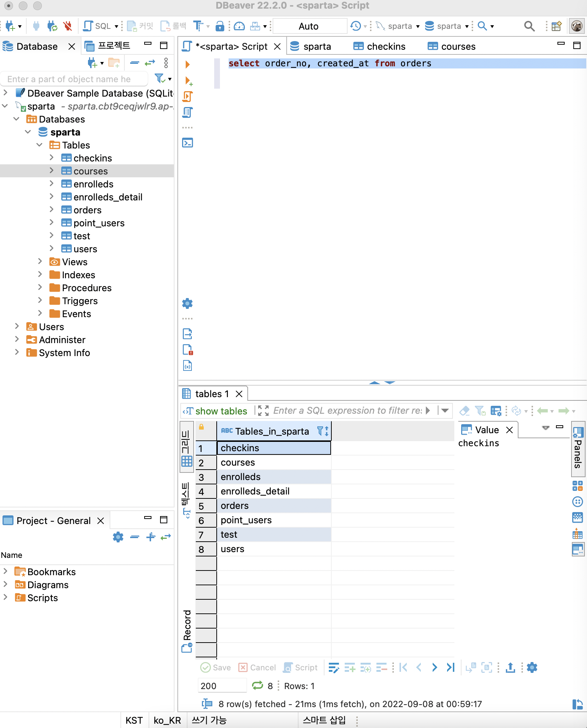Open the courses editor tab

[451, 46]
